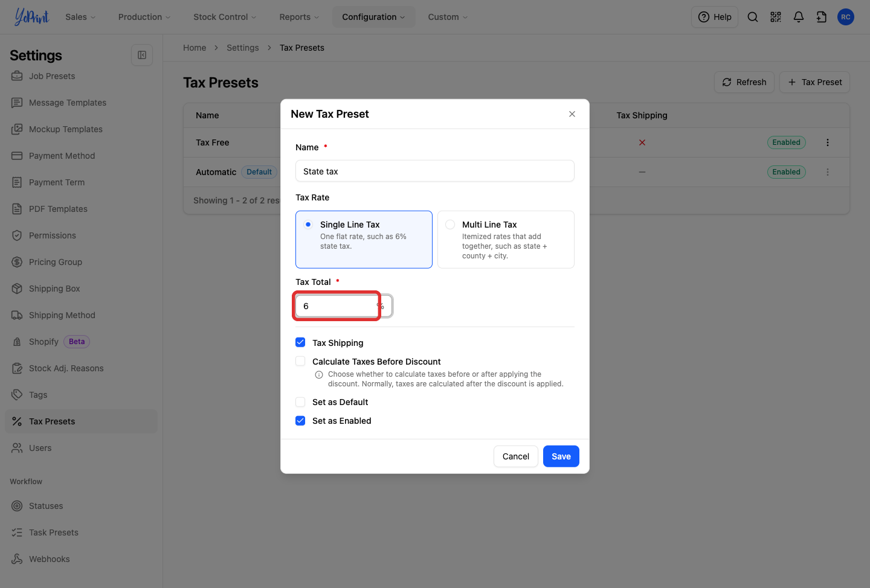
Task: Enable Calculate Taxes Before Discount
Action: click(x=300, y=361)
